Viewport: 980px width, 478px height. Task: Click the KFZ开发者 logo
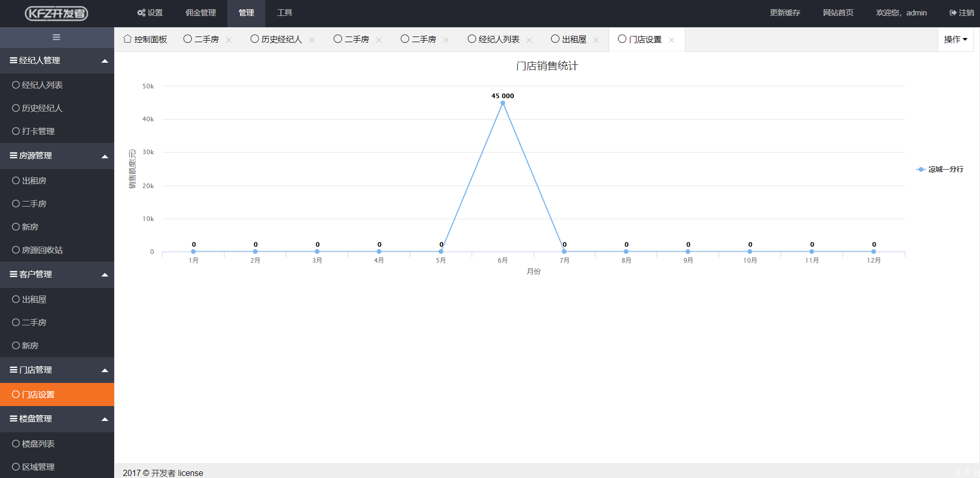(x=57, y=13)
